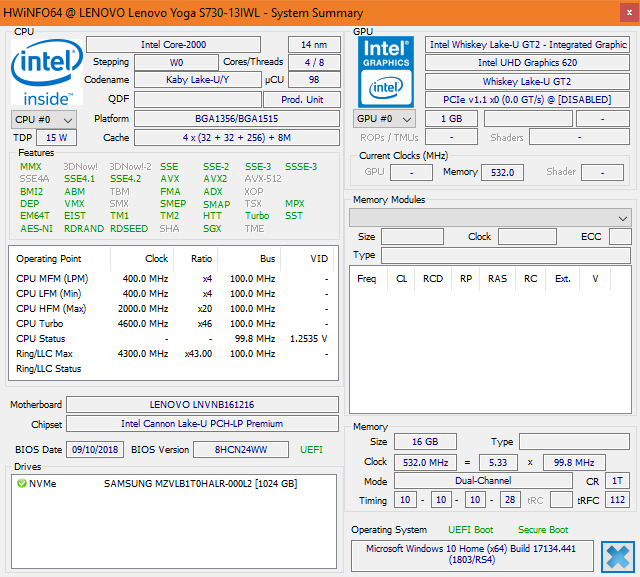Click the PCIe v1.1 x0 DISABLED field

[x=527, y=100]
